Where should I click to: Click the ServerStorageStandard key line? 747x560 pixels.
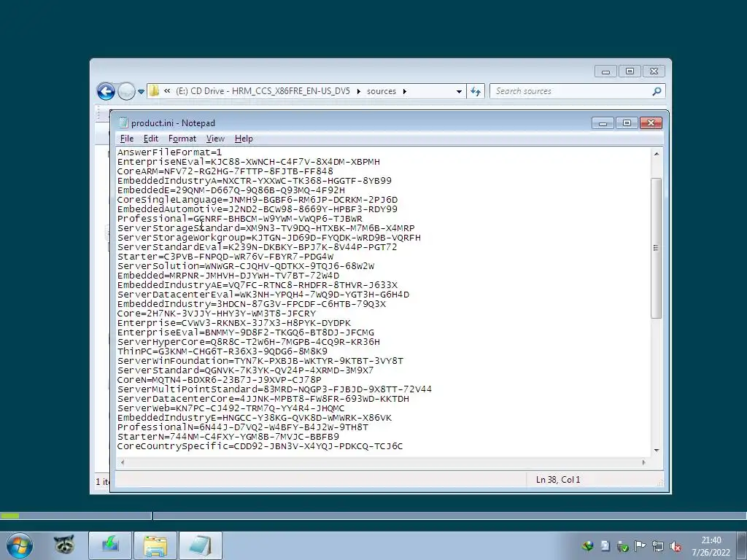click(266, 228)
